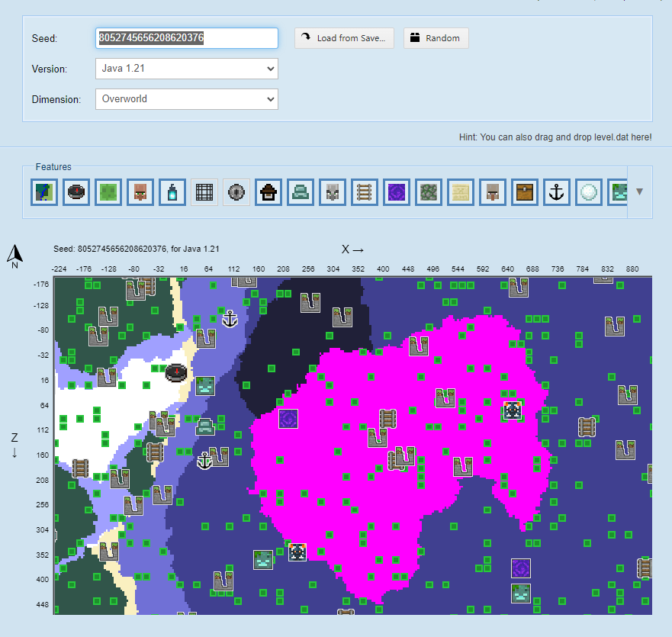Click the trial chamber marker inside the pink biome
The width and height of the screenshot is (672, 637).
(x=513, y=410)
